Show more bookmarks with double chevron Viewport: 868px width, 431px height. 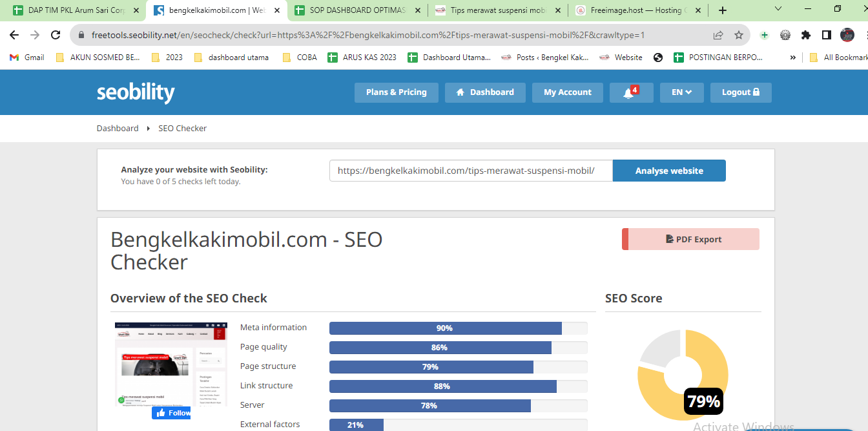point(792,57)
